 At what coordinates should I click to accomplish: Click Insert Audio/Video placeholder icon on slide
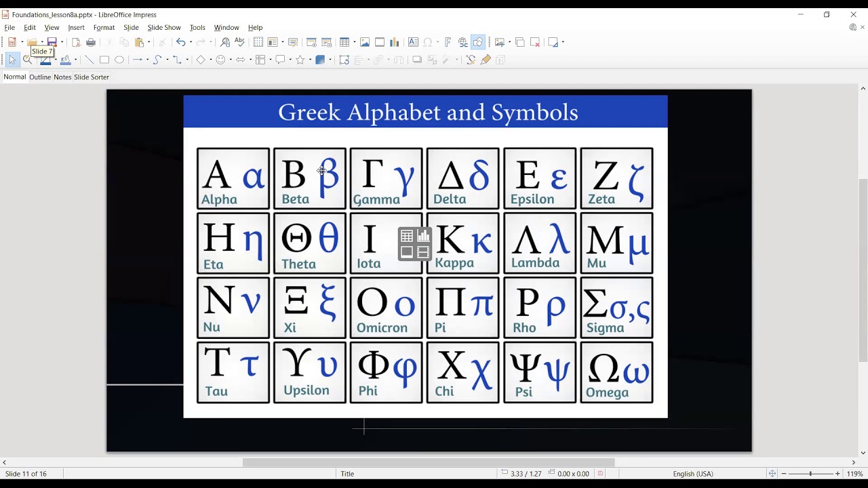pyautogui.click(x=424, y=253)
